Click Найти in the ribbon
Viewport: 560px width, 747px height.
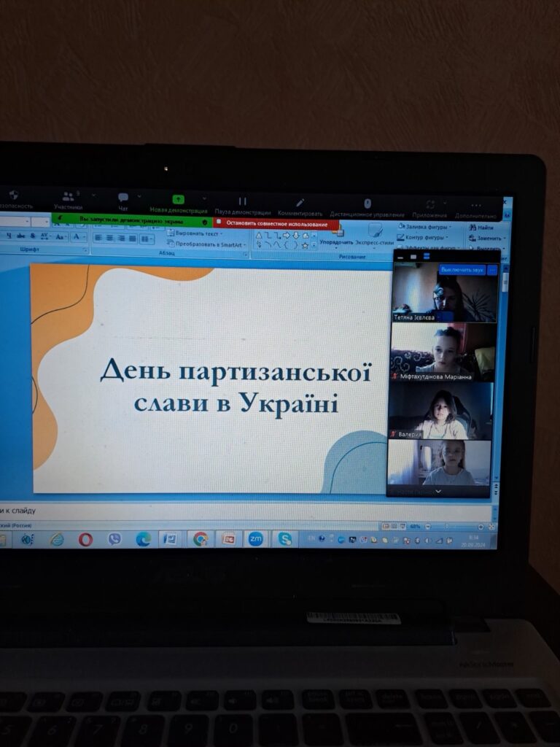(481, 228)
